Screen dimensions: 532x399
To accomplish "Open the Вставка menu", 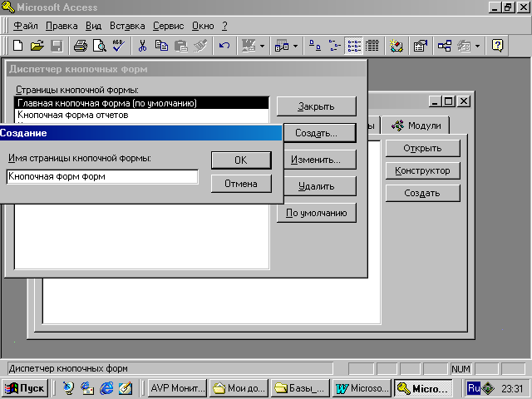I will coord(127,26).
